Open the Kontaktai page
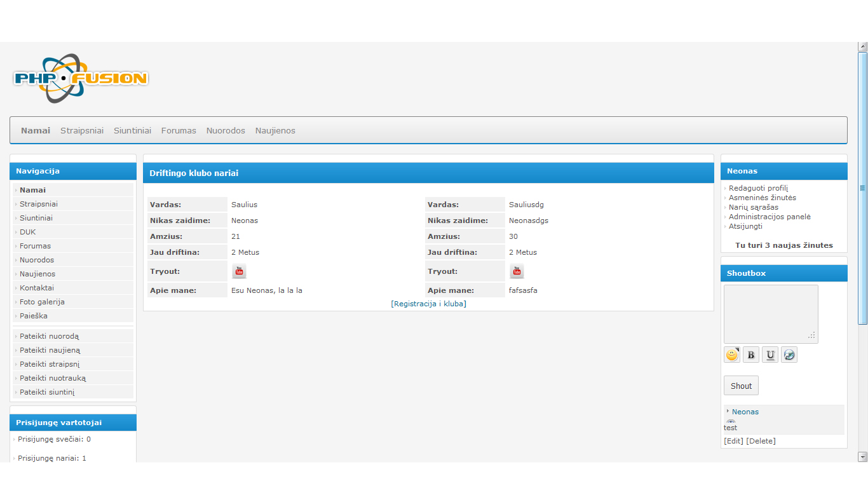This screenshot has height=488, width=868. (73, 288)
